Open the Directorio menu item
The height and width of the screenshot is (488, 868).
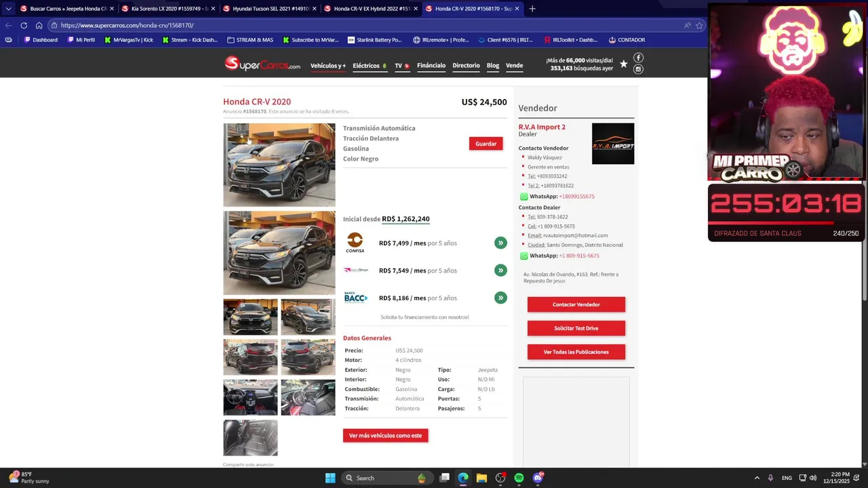[466, 66]
